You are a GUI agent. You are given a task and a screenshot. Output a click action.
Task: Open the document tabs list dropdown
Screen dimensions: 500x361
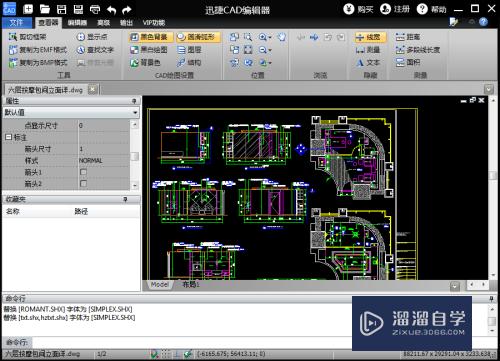[x=489, y=89]
